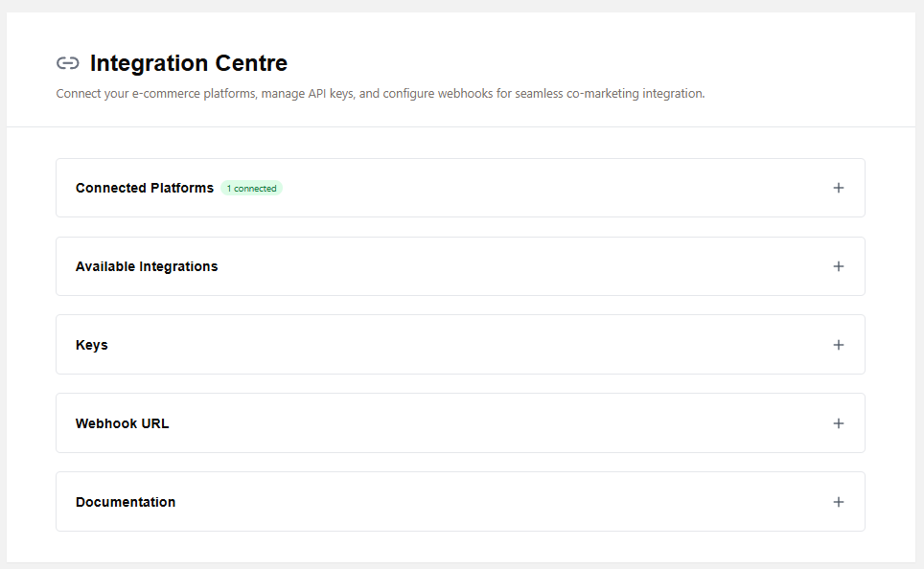Image resolution: width=924 pixels, height=569 pixels.
Task: Click the empty middle of the Keys panel header
Action: (460, 345)
